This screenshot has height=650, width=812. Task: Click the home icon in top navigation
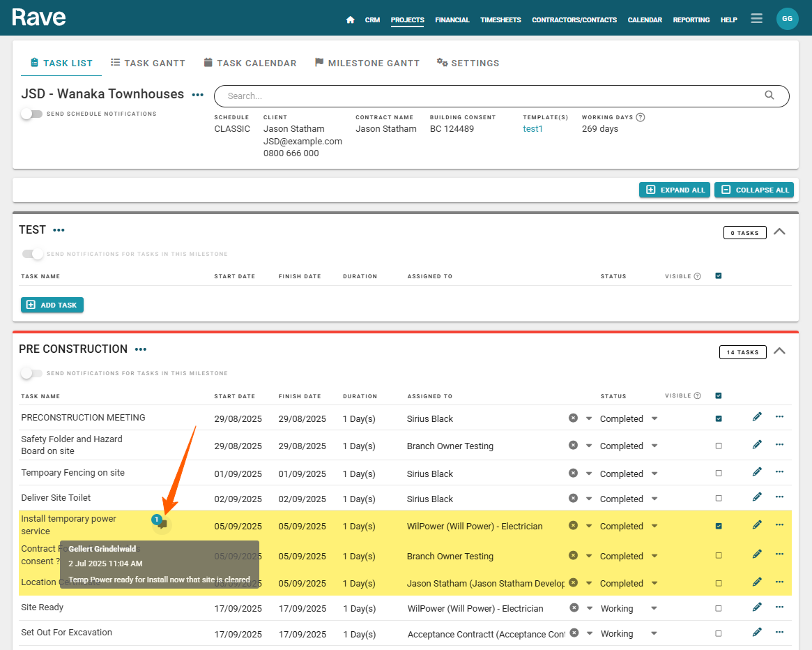351,20
